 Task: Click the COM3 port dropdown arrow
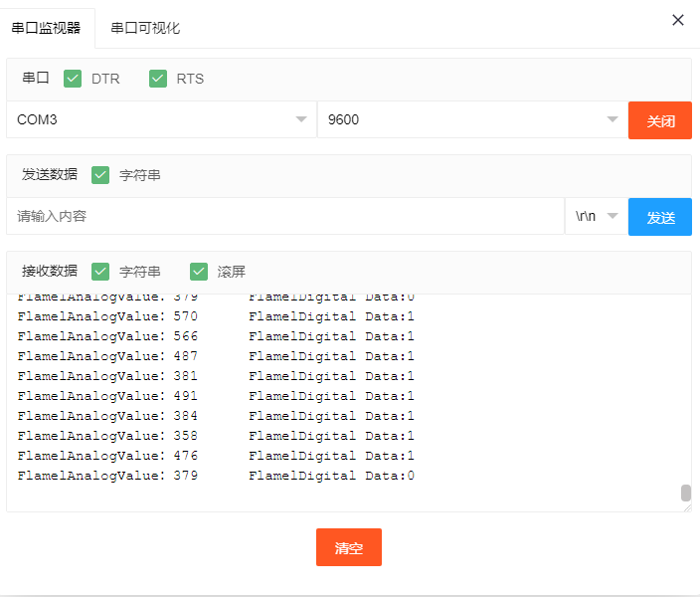(301, 120)
